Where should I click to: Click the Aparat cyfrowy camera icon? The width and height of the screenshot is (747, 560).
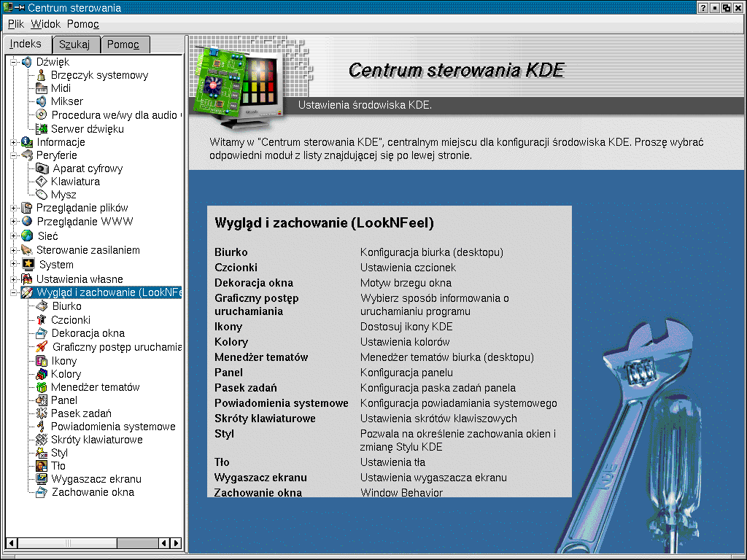click(42, 168)
